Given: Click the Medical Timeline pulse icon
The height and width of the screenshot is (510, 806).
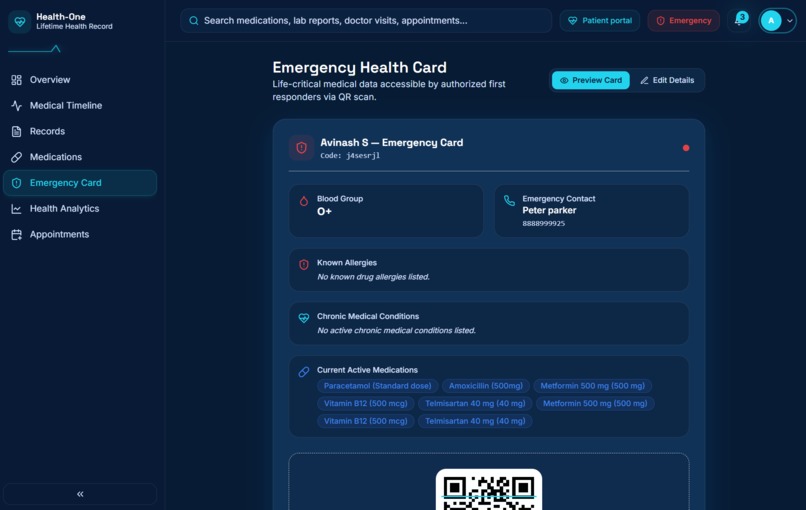Looking at the screenshot, I should click(x=16, y=105).
